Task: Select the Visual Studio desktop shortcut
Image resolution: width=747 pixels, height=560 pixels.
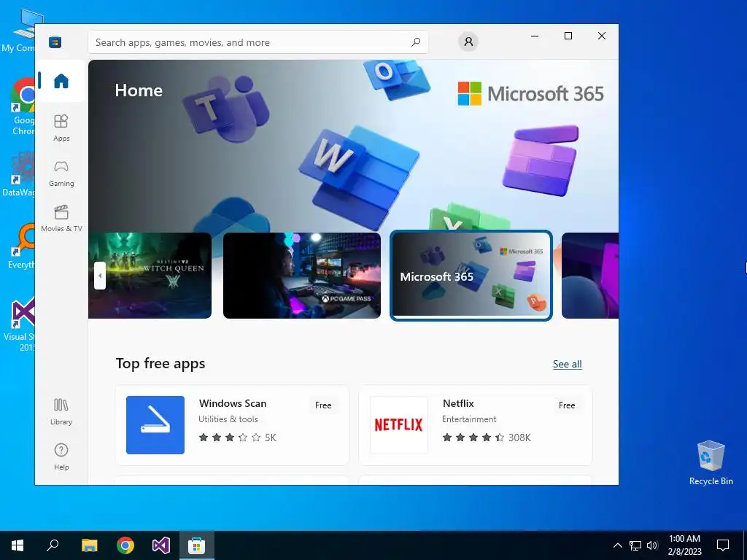Action: point(21,324)
